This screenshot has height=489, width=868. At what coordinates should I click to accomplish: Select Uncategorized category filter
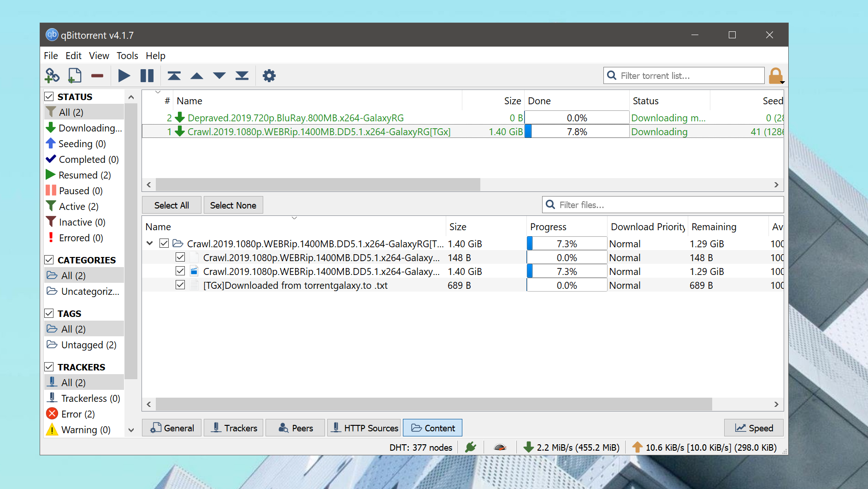point(84,291)
